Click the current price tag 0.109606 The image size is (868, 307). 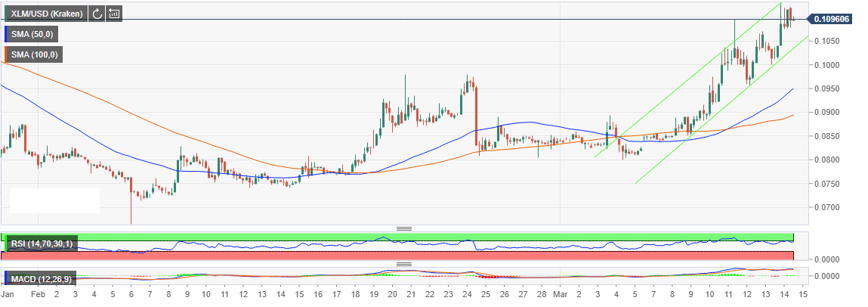(831, 19)
